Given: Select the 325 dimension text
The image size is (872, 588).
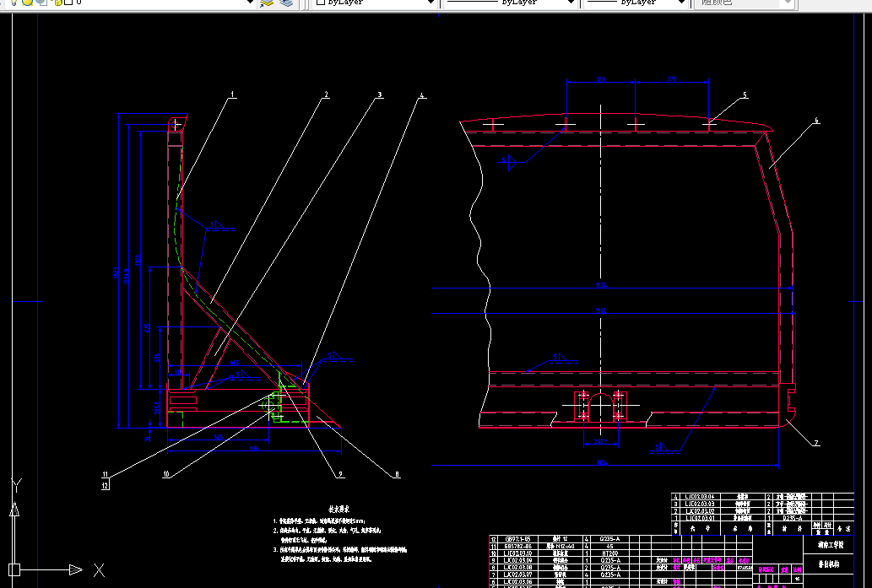Looking at the screenshot, I should (x=672, y=79).
